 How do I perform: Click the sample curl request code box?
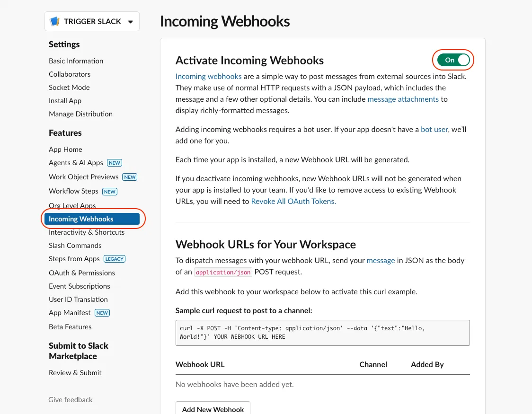[322, 333]
